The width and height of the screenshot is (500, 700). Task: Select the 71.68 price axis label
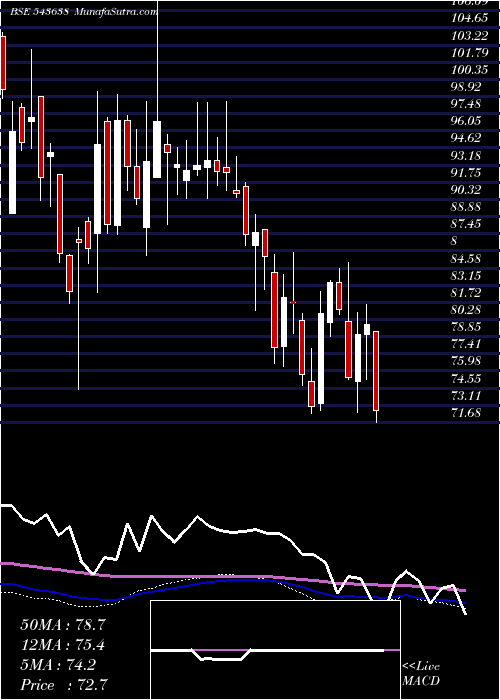click(466, 413)
